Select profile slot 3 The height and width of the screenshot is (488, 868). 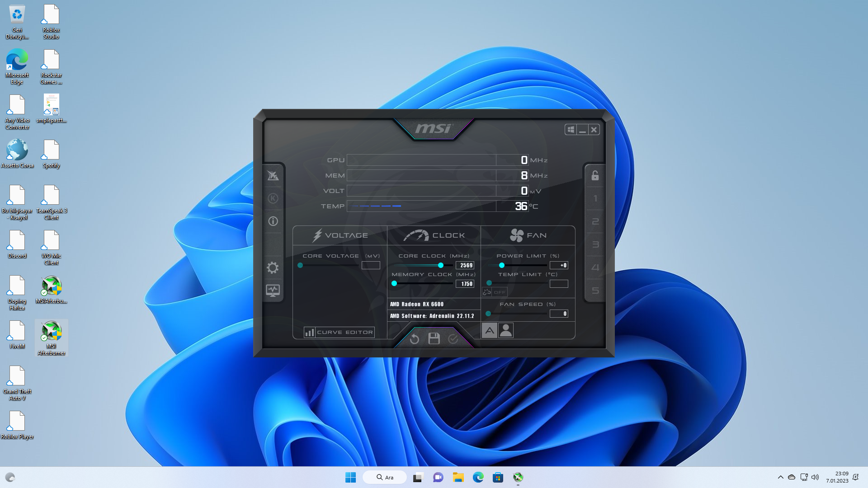[595, 244]
